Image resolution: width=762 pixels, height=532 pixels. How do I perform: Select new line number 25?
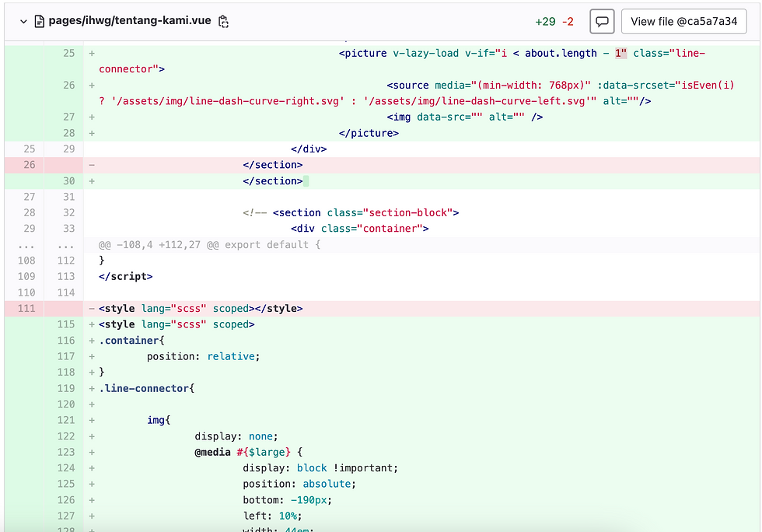68,53
